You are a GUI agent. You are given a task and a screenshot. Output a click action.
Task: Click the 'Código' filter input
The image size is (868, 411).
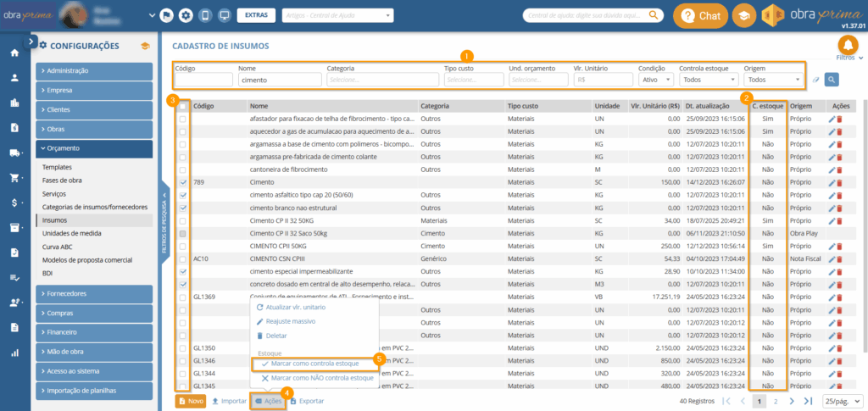pos(203,80)
